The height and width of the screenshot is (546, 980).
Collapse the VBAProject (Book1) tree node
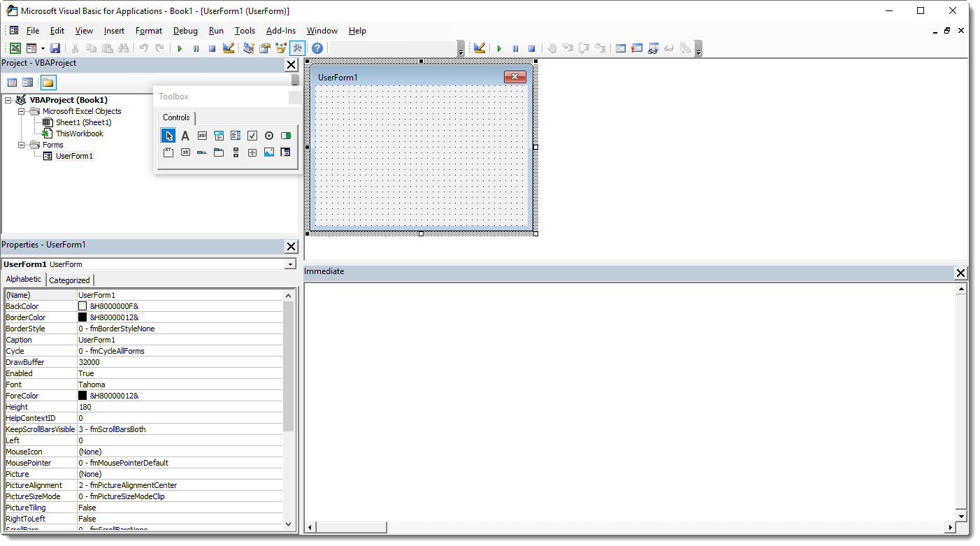(8, 100)
